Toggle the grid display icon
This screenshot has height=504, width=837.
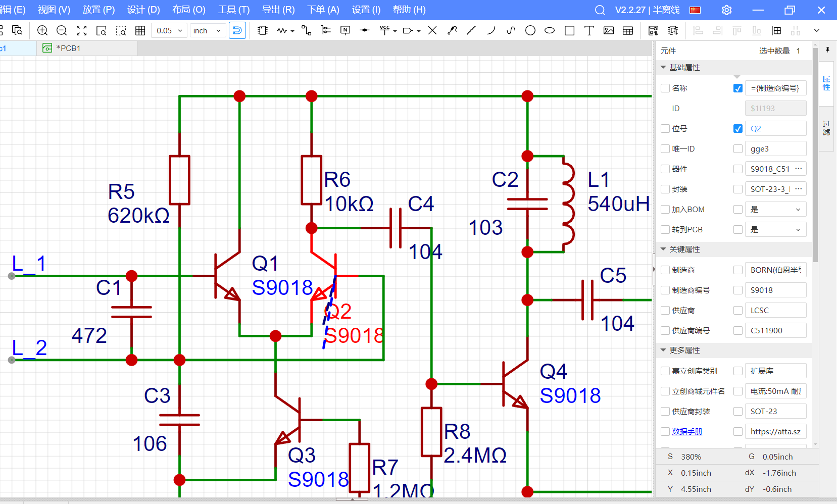140,31
